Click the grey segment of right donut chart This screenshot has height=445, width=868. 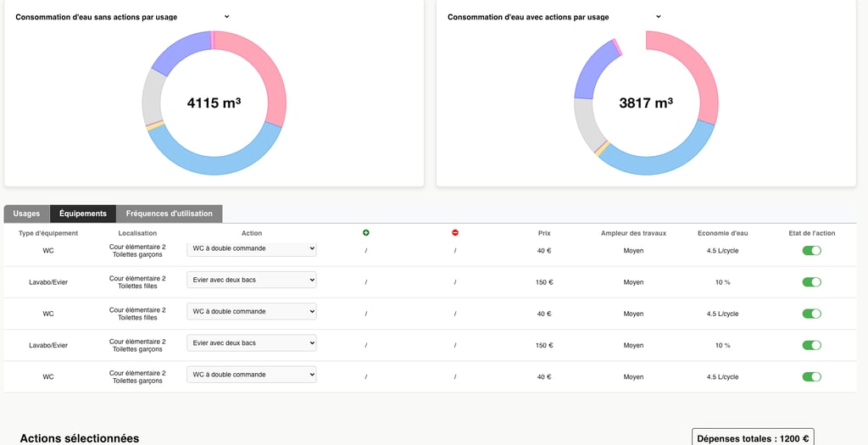point(585,123)
